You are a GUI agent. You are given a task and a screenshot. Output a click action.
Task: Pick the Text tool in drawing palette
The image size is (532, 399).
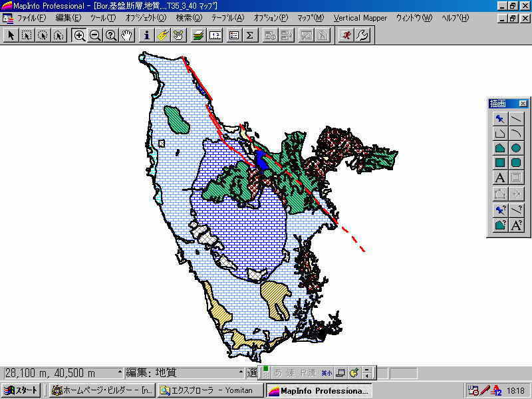(x=500, y=178)
